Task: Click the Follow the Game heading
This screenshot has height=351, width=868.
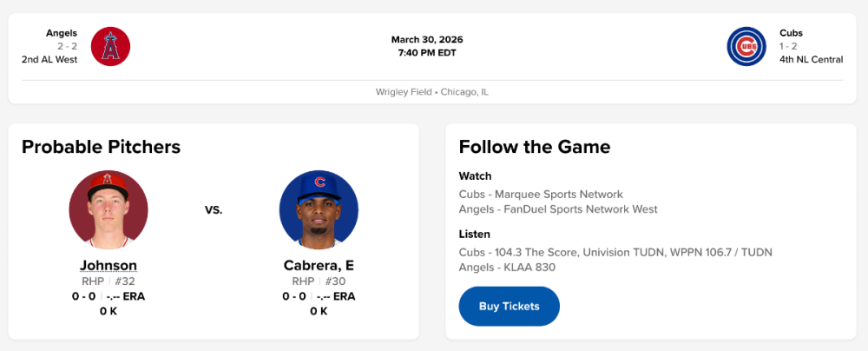Action: click(534, 147)
